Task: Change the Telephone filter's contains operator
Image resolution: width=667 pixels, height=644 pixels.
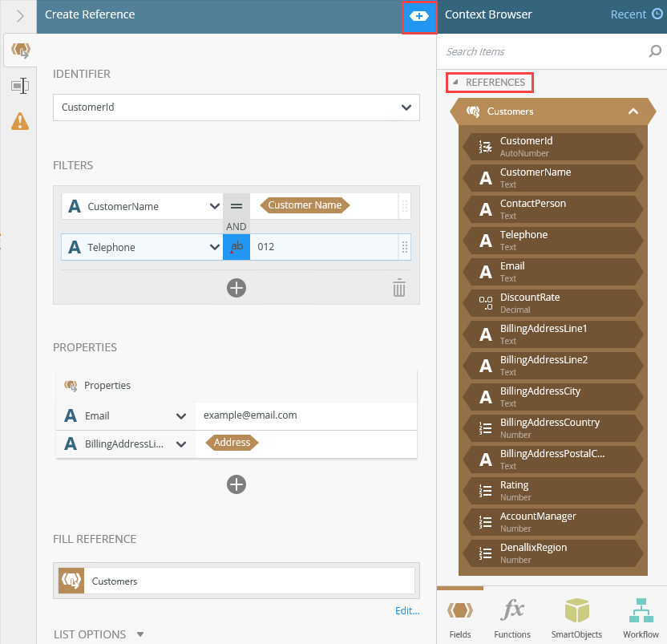Action: coord(236,247)
